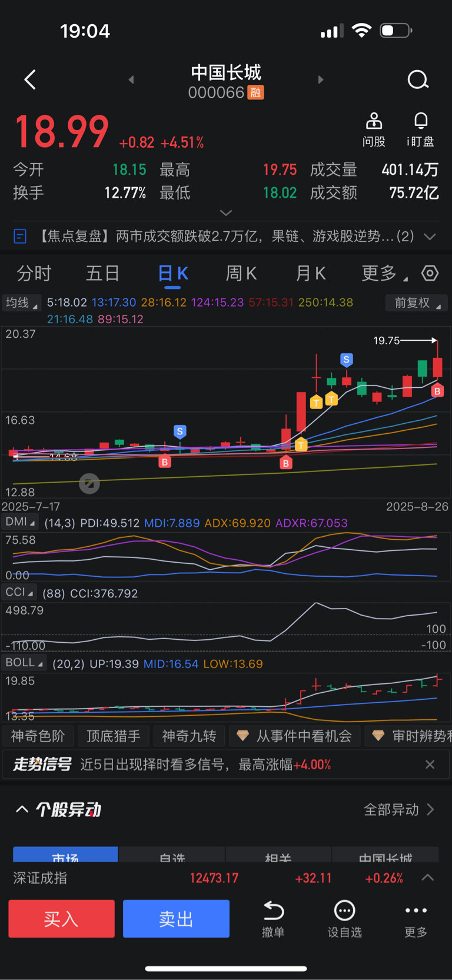Screen dimensions: 452x980
Task: Tap the BOLL UP:19.39 reading
Action: [x=114, y=664]
